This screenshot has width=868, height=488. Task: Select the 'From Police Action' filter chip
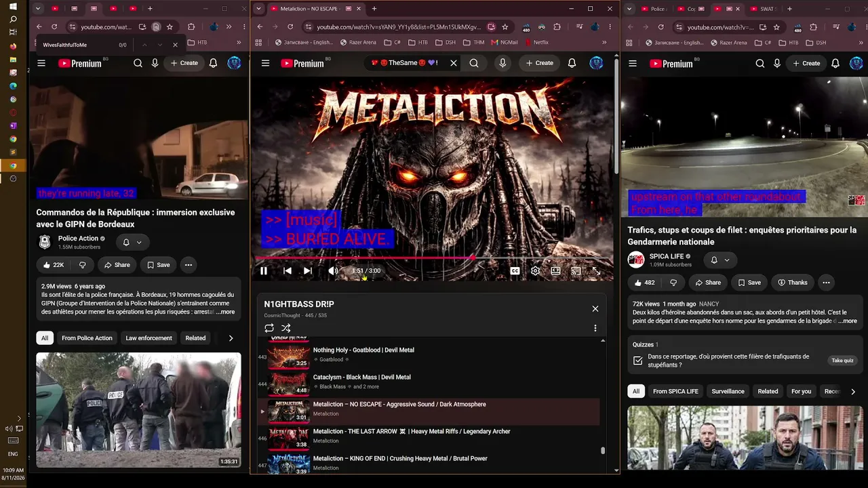click(87, 338)
